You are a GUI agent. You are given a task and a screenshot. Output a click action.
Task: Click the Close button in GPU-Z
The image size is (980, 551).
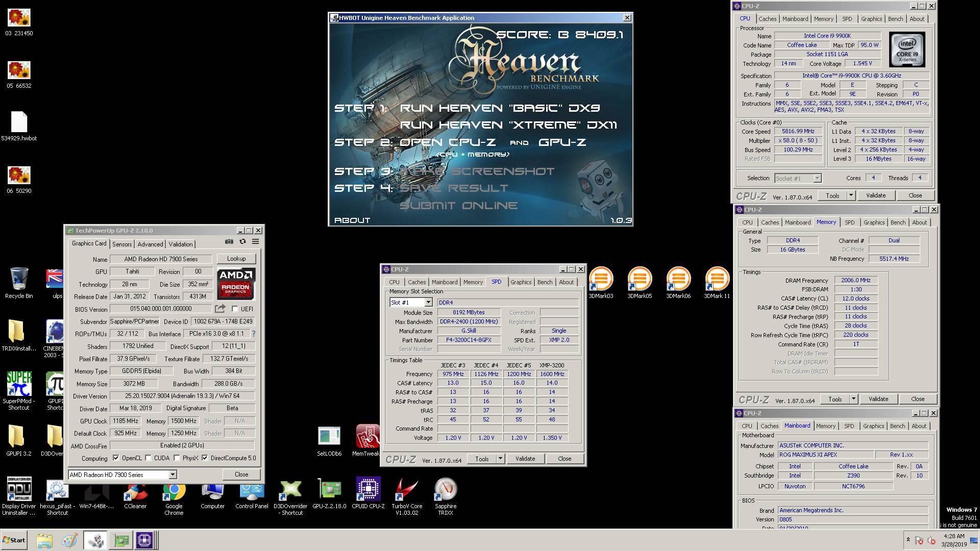tap(241, 474)
